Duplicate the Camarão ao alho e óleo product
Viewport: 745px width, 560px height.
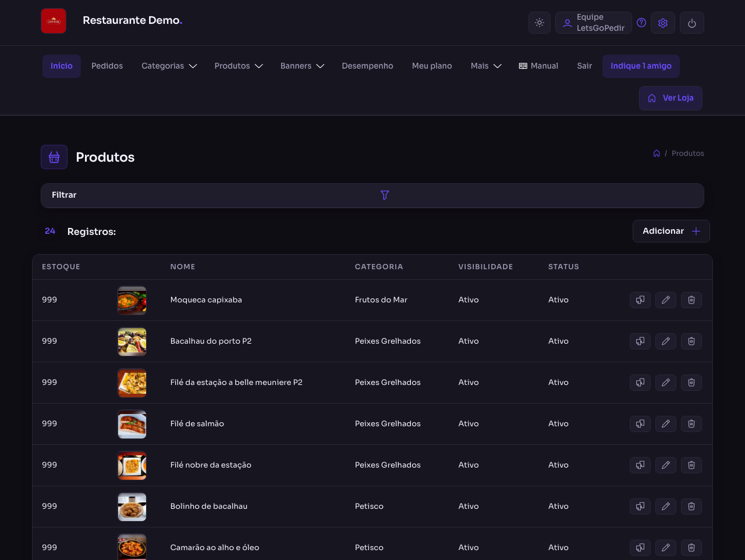640,548
